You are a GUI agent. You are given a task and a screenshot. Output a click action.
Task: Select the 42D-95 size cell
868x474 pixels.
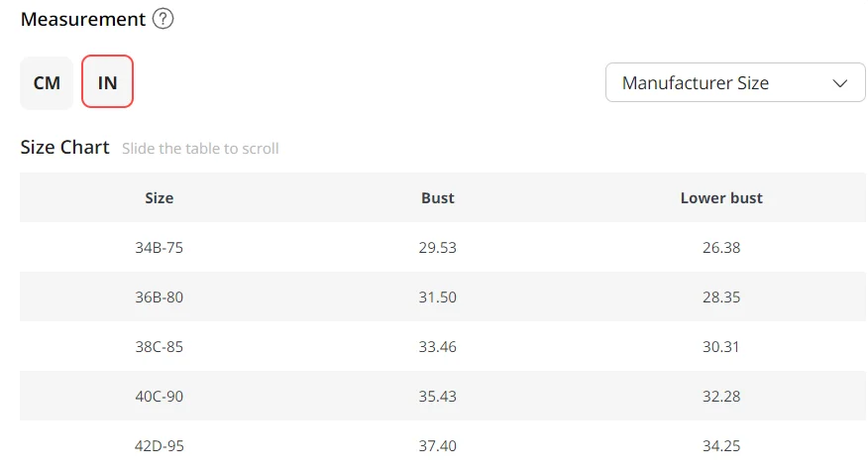(159, 446)
